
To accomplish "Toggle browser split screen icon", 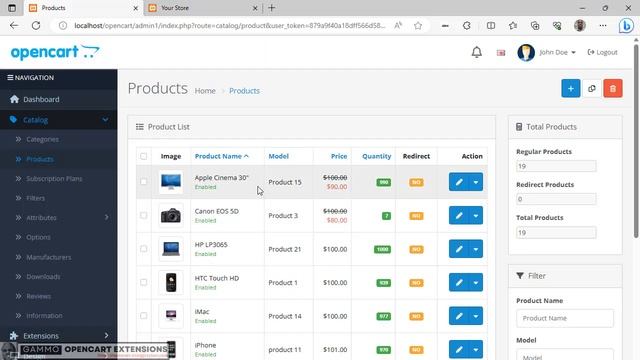I will point(491,26).
